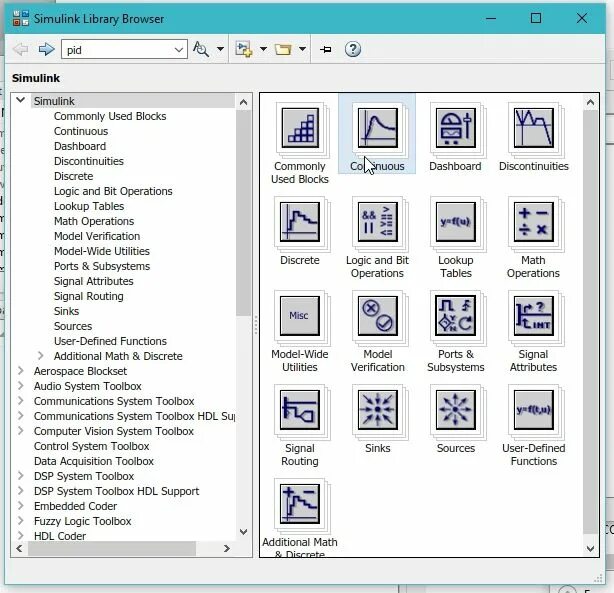Image resolution: width=614 pixels, height=593 pixels.
Task: Click tree panel scroll right arrow
Action: point(226,548)
